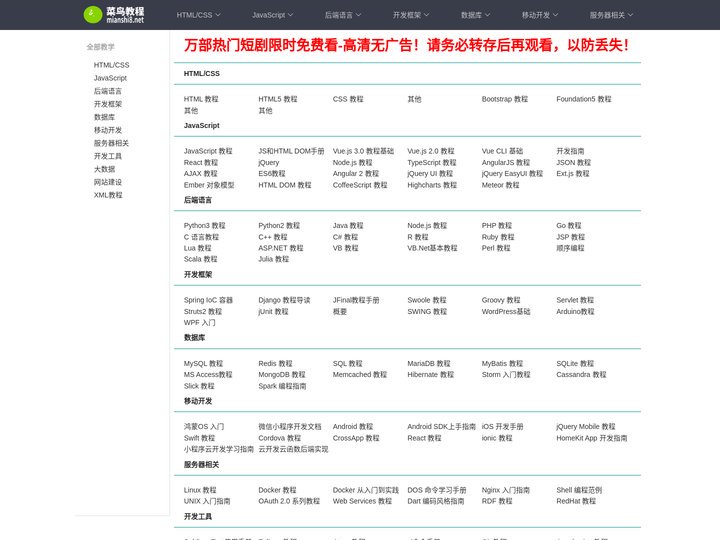Click the 菜鸟教程 site logo

click(114, 15)
